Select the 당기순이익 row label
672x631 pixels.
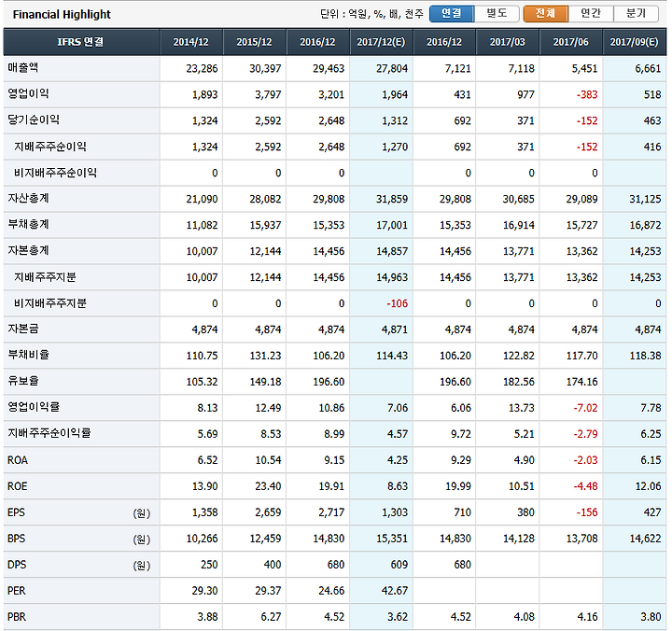coord(34,120)
